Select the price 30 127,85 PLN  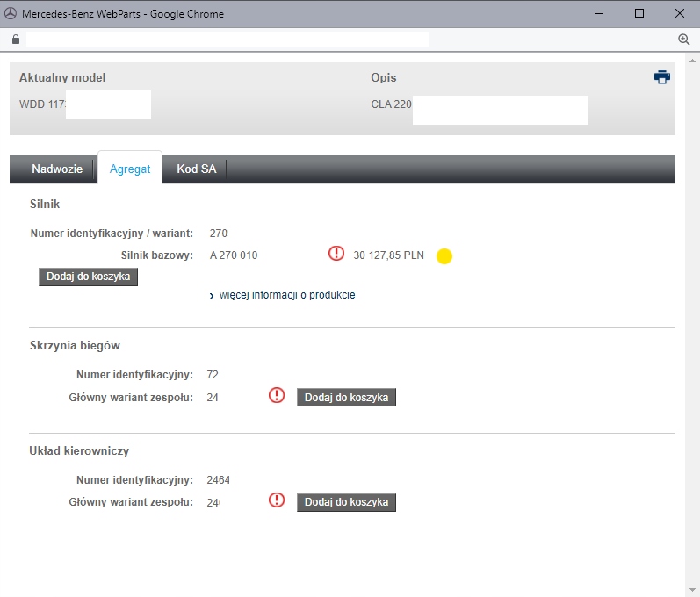(x=389, y=255)
